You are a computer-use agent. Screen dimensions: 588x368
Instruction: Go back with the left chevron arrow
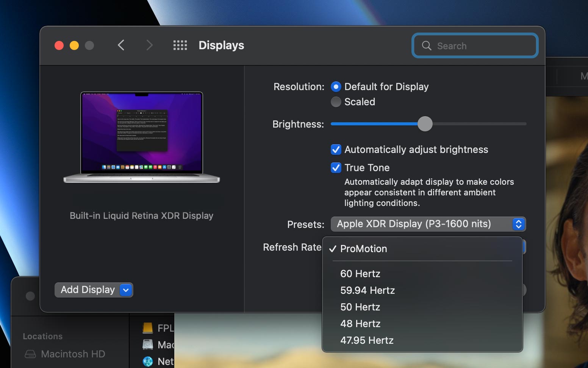click(121, 45)
